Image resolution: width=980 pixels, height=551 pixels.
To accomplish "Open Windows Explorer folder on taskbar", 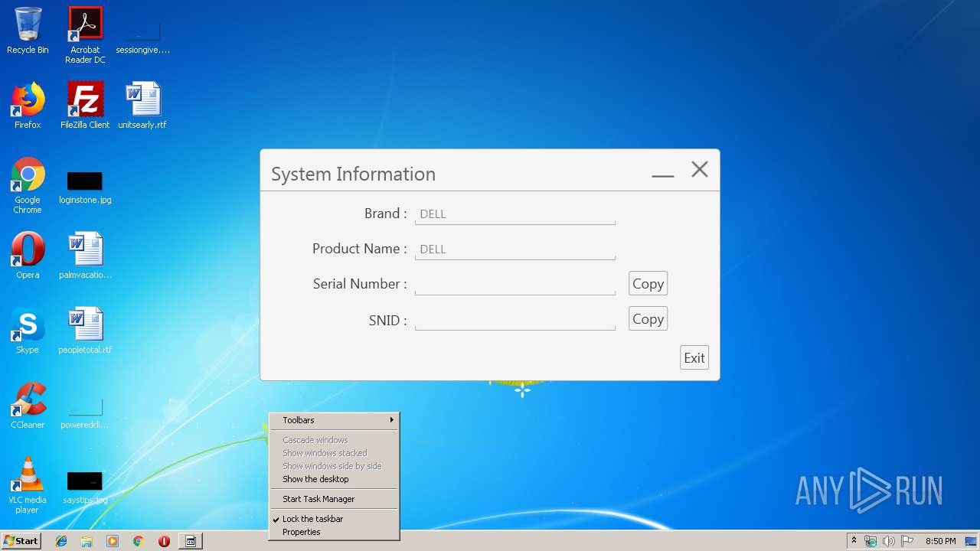I will (87, 541).
